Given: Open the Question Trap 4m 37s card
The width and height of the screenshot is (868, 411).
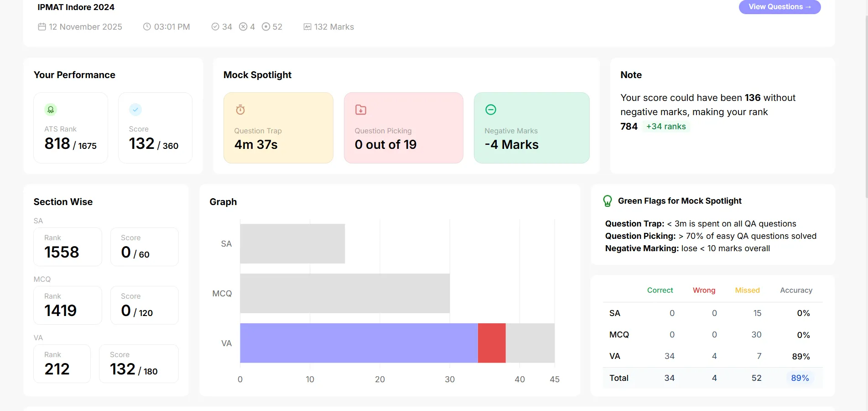Looking at the screenshot, I should pos(278,128).
